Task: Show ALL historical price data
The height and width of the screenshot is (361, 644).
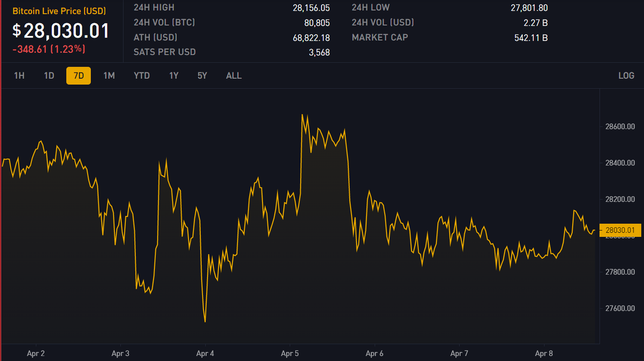Action: pyautogui.click(x=233, y=76)
